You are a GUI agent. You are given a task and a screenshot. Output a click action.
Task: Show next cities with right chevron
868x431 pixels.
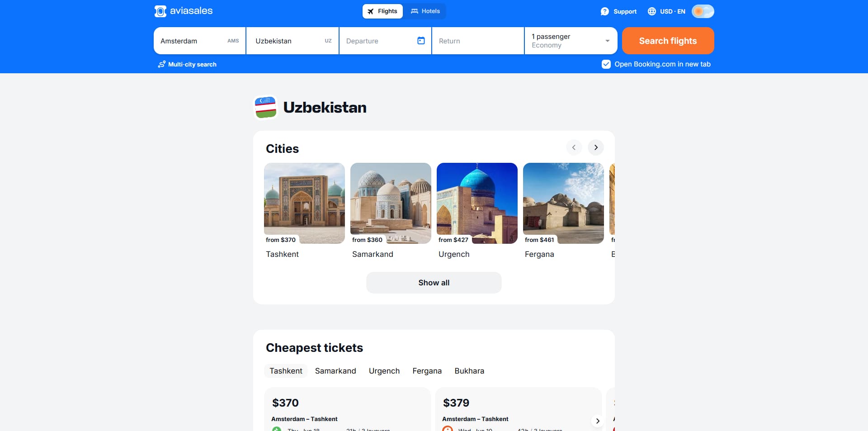coord(596,147)
